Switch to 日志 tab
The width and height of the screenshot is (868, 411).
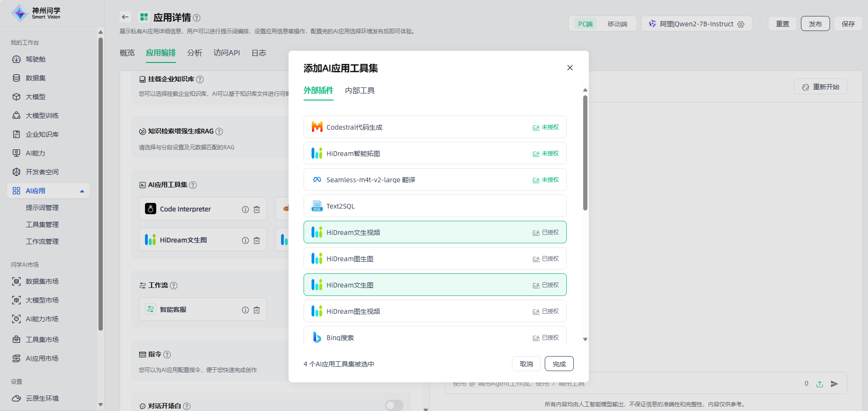pyautogui.click(x=259, y=53)
